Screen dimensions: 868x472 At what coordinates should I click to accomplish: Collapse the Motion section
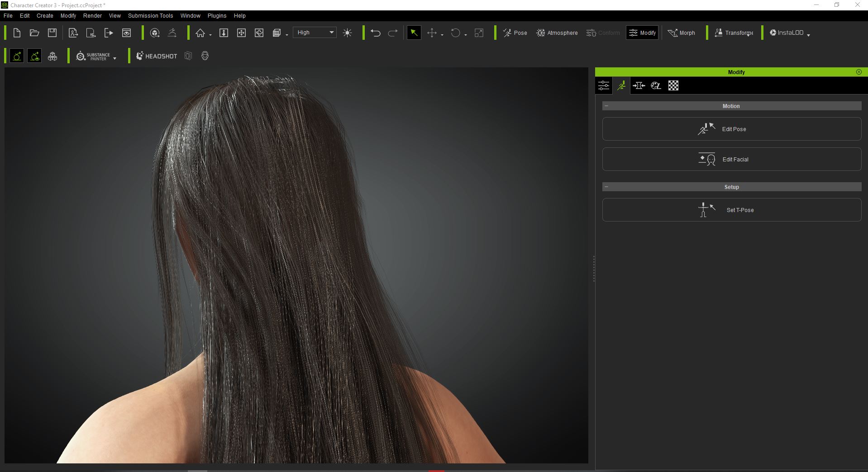[x=606, y=106]
